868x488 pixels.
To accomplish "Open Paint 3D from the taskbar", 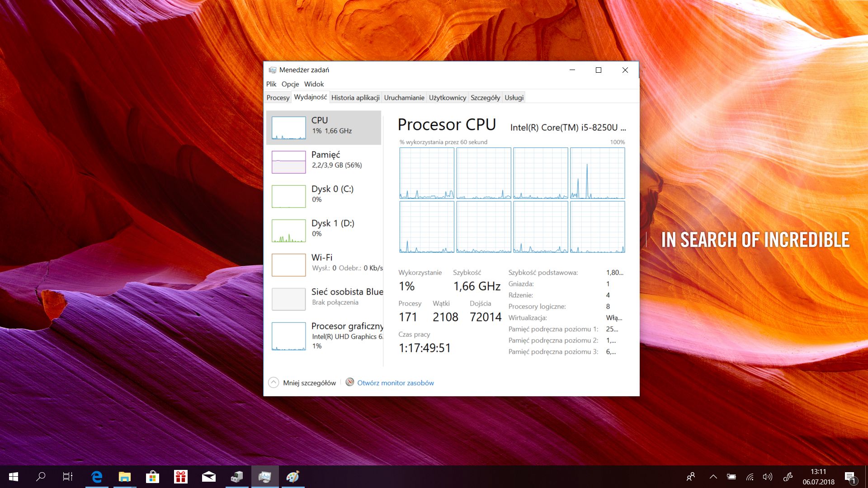I will (x=293, y=477).
